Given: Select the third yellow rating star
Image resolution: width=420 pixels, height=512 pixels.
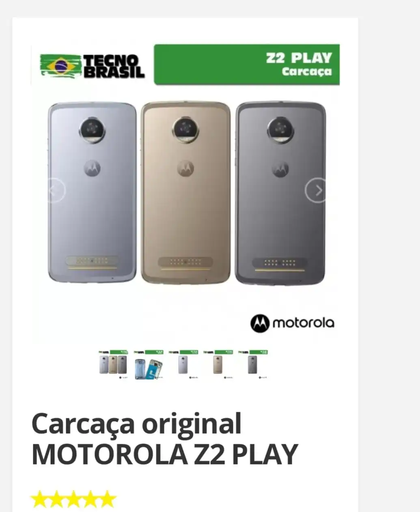Looking at the screenshot, I should 73,499.
